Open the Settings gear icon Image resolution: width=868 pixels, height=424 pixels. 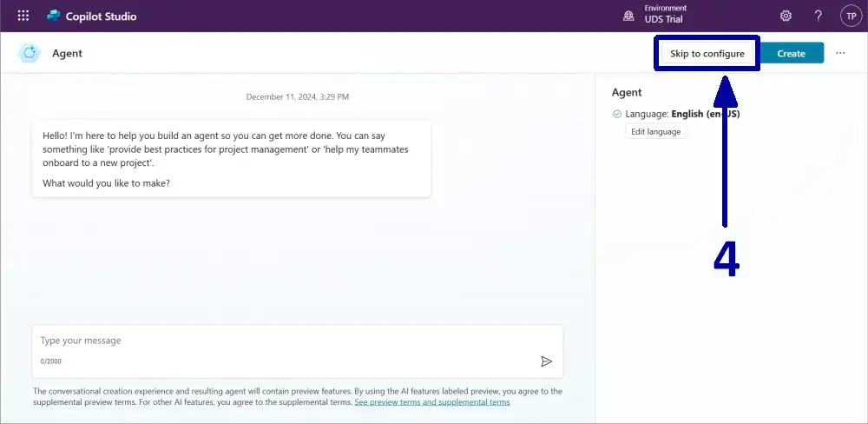786,16
